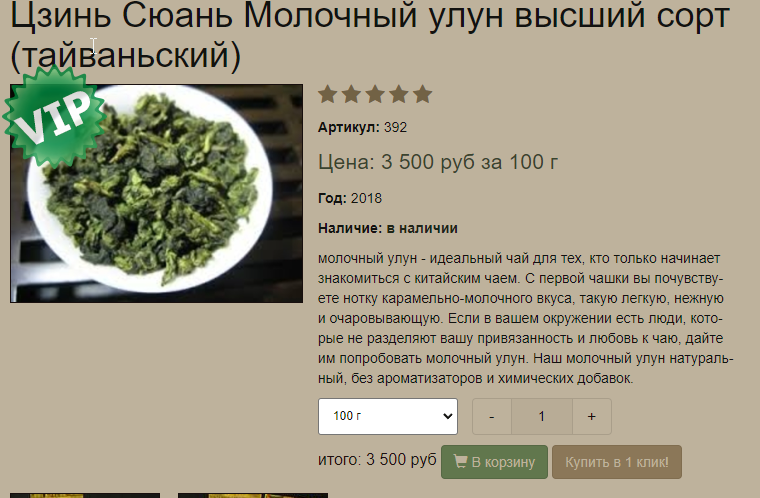The image size is (760, 498).
Task: Click the Артикул 392 label
Action: tap(363, 128)
